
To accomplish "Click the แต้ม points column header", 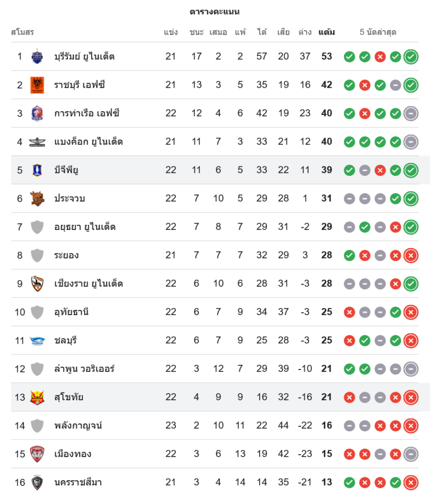I will [x=327, y=32].
